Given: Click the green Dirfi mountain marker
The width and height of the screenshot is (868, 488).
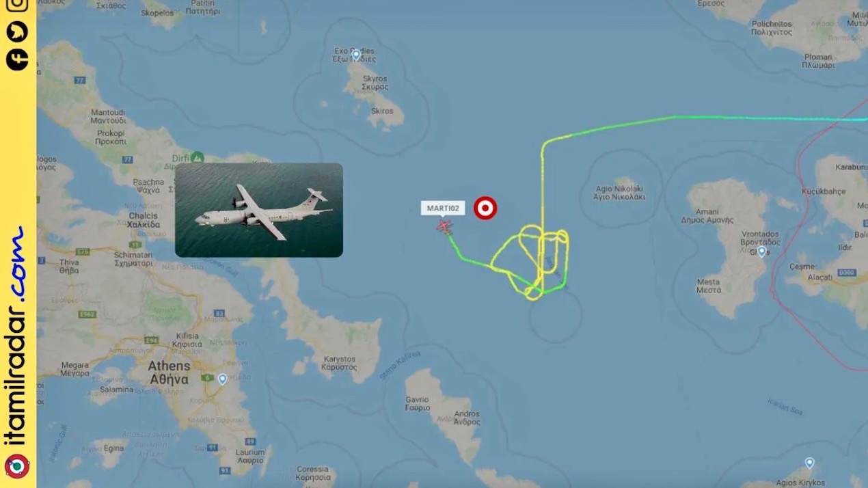Looking at the screenshot, I should tap(198, 157).
